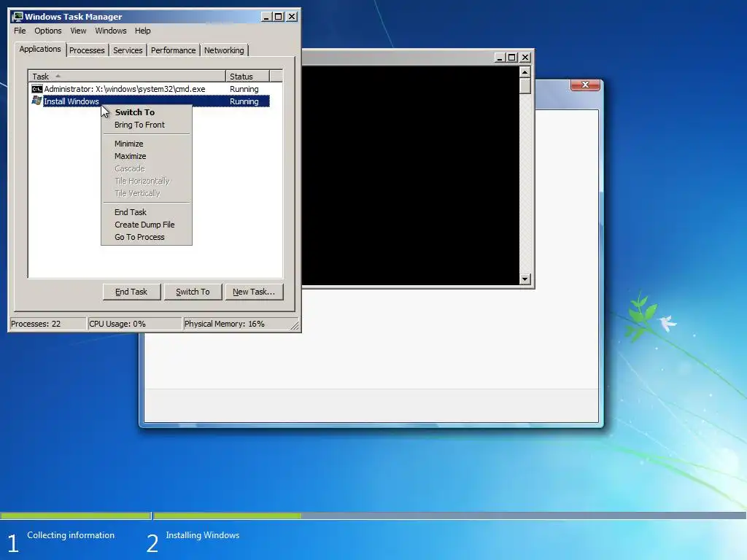Click the Installing Windows progress segment
The image size is (747, 560).
228,516
